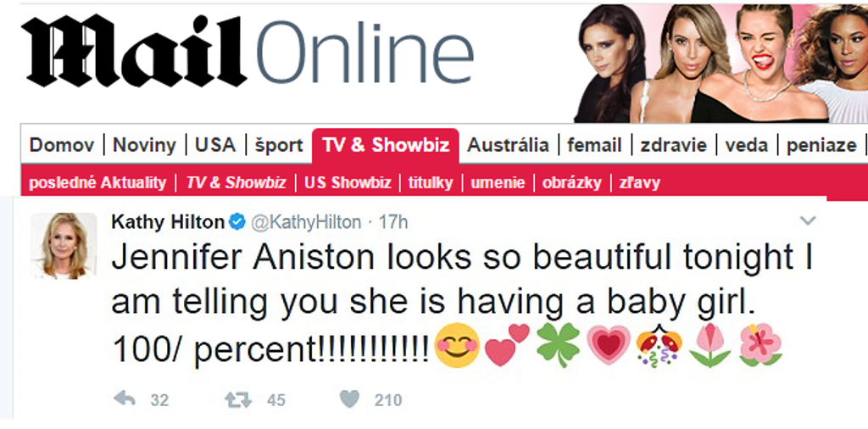The image size is (868, 429).
Task: Open US Showbiz submenu link
Action: click(348, 182)
